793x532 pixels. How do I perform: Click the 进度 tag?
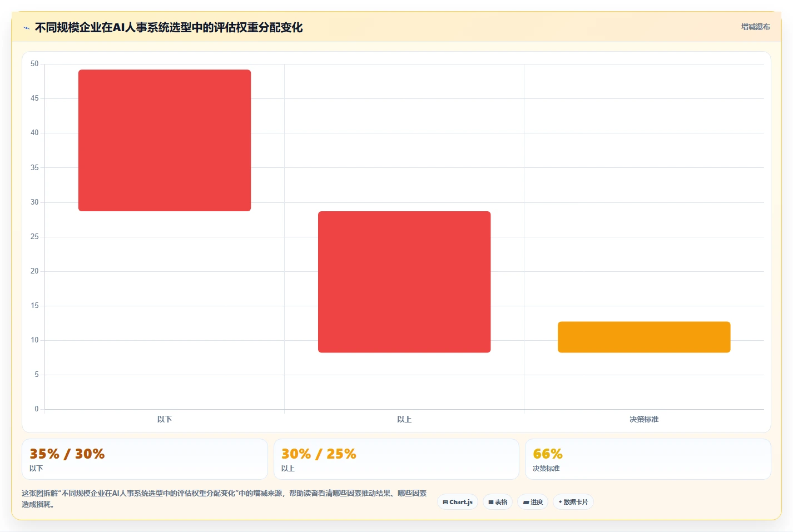pyautogui.click(x=533, y=502)
